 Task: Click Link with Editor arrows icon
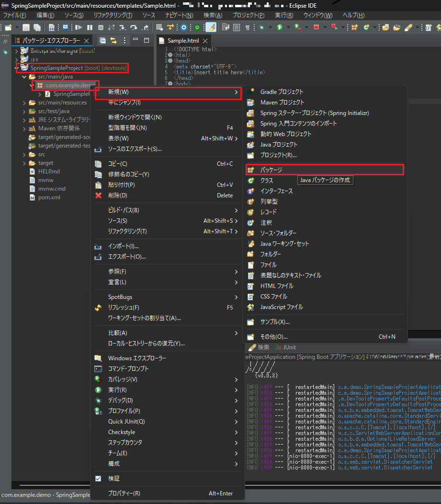[113, 41]
